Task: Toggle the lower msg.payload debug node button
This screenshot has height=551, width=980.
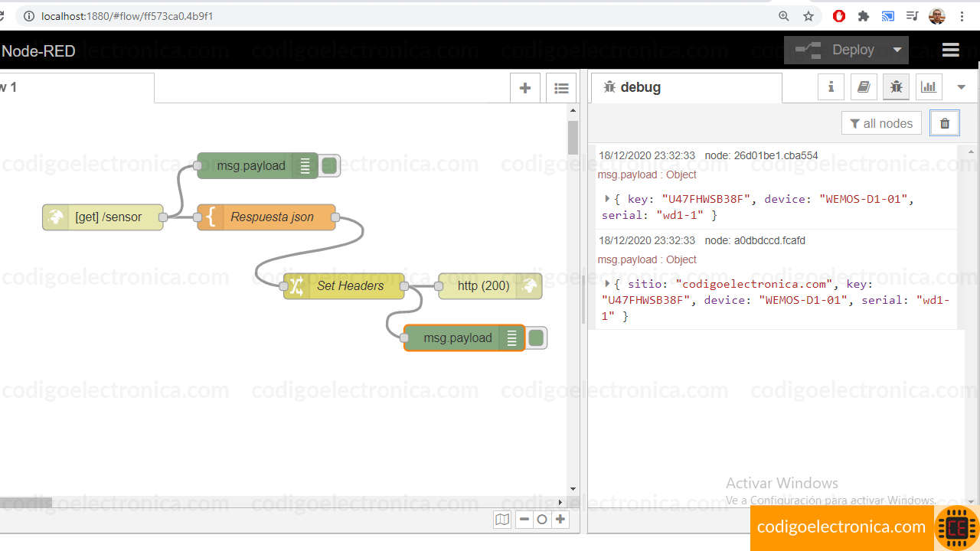Action: coord(536,337)
